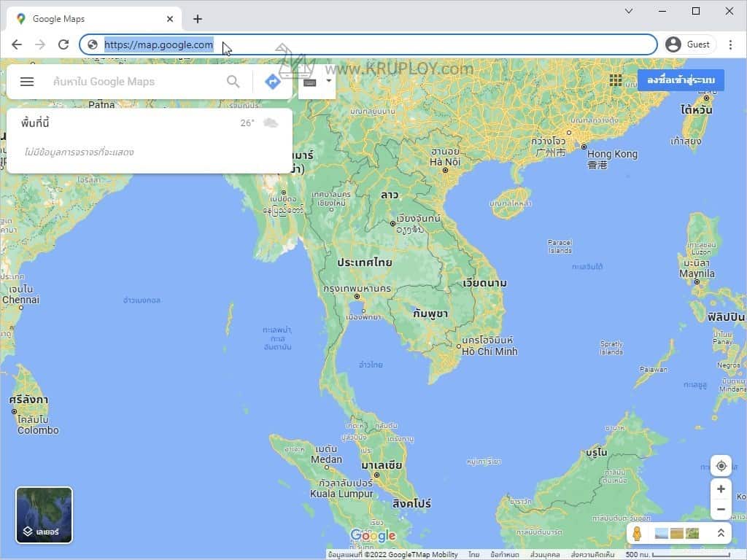Open a new browser tab
747x560 pixels.
point(198,19)
